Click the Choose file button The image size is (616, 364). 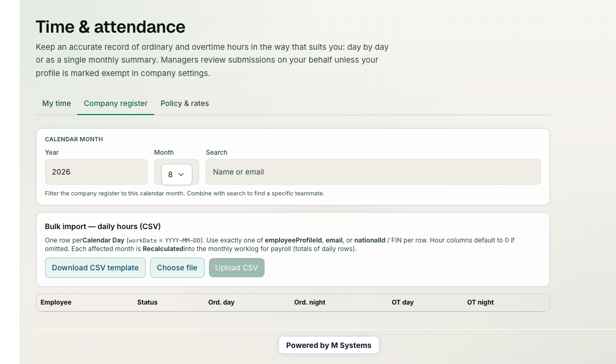(x=177, y=268)
